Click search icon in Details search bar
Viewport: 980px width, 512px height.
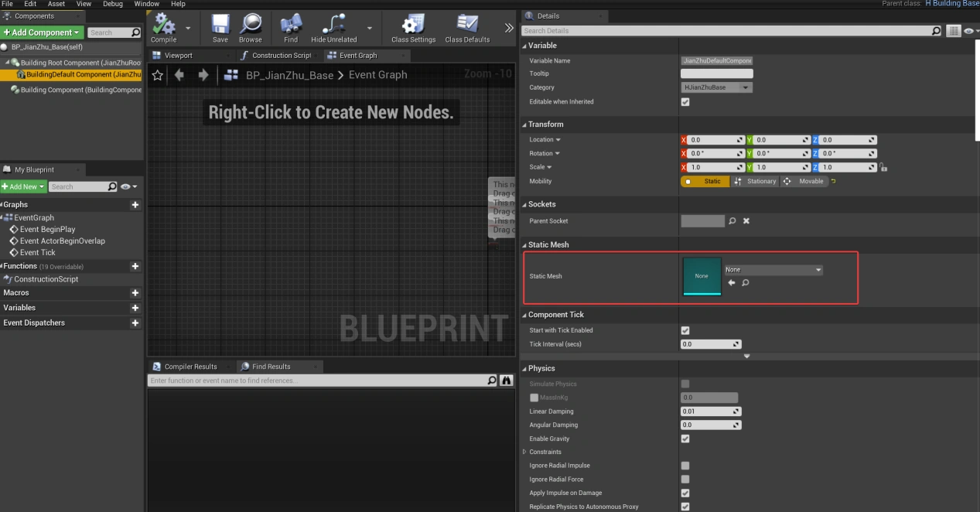pos(937,31)
